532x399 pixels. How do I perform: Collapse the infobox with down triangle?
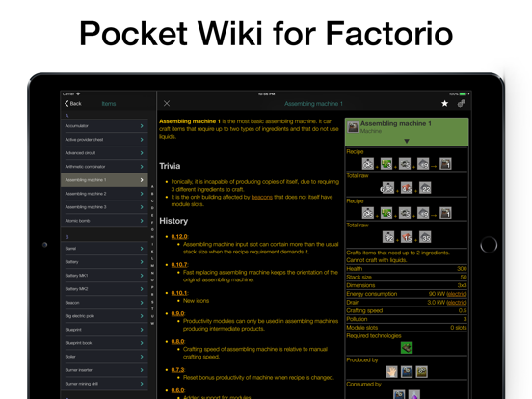[407, 141]
